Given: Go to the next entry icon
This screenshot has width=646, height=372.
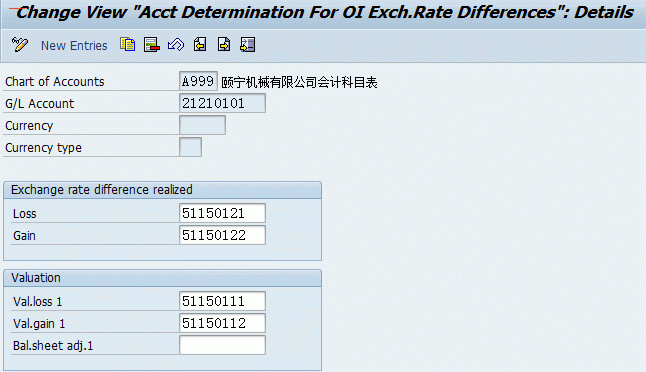Looking at the screenshot, I should pos(224,44).
